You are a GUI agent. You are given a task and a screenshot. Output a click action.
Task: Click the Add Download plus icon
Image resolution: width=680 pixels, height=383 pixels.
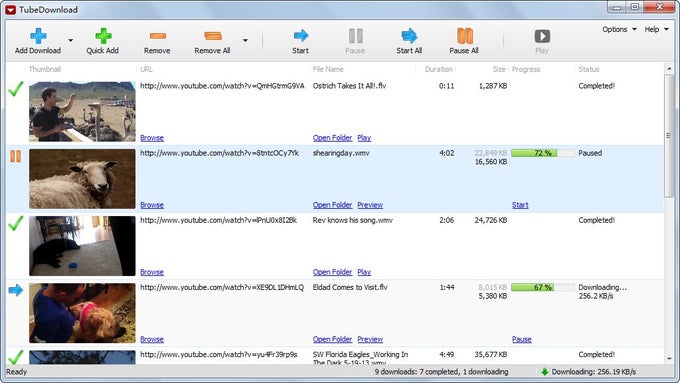coord(38,36)
